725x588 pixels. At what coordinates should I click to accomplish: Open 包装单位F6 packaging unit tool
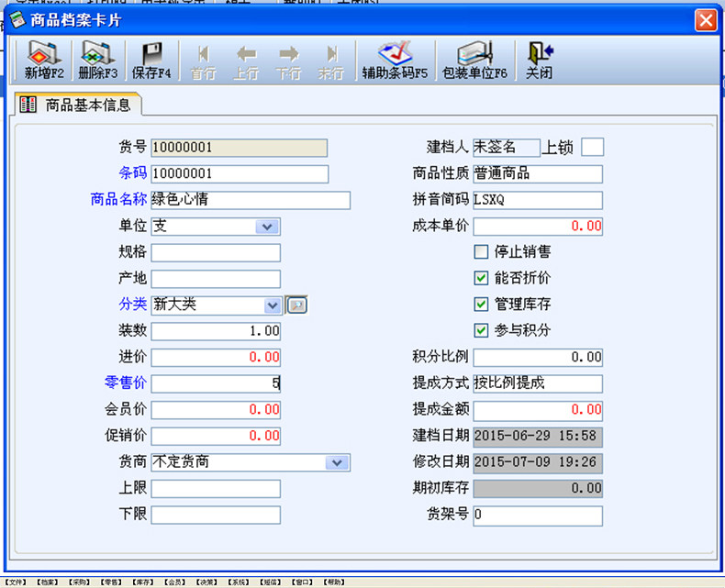(474, 61)
